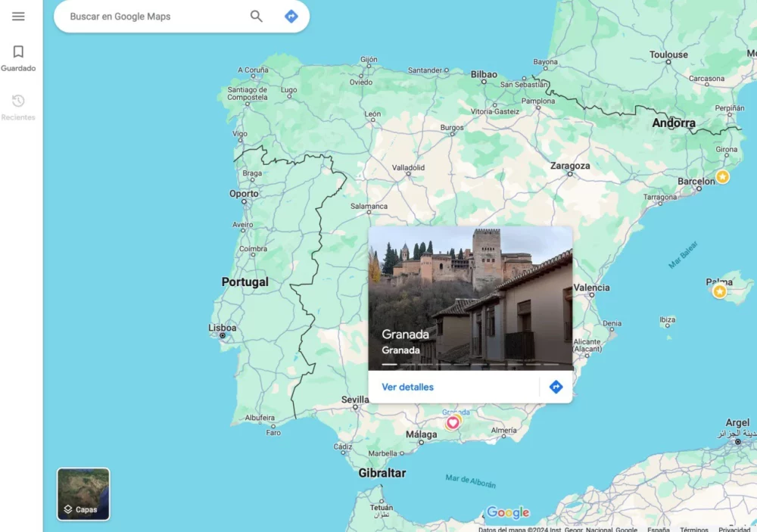Click the pink heart pin at Granada
This screenshot has width=757, height=532.
coord(453,423)
